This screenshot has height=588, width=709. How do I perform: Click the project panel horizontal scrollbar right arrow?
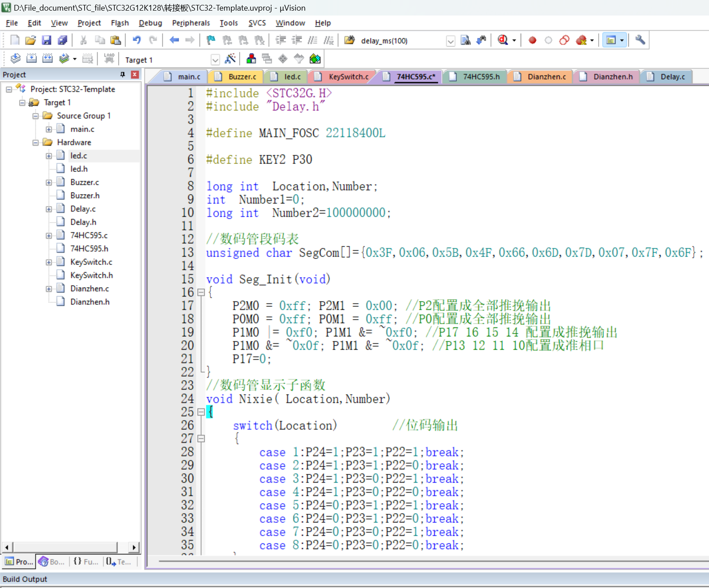click(134, 547)
